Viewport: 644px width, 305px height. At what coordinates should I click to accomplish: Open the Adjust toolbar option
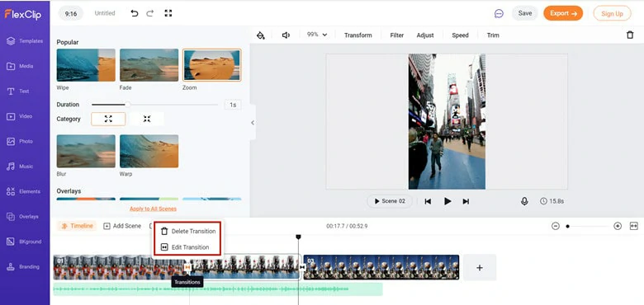coord(425,35)
